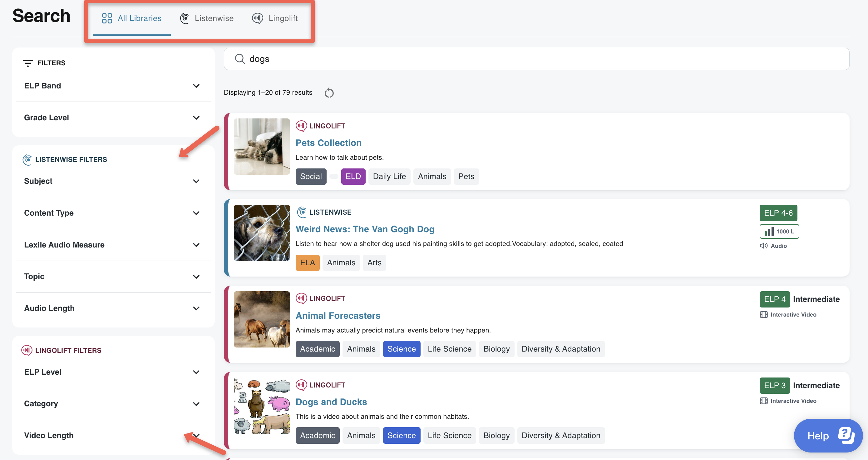The width and height of the screenshot is (868, 460).
Task: Click the filters funnel icon
Action: [x=27, y=63]
